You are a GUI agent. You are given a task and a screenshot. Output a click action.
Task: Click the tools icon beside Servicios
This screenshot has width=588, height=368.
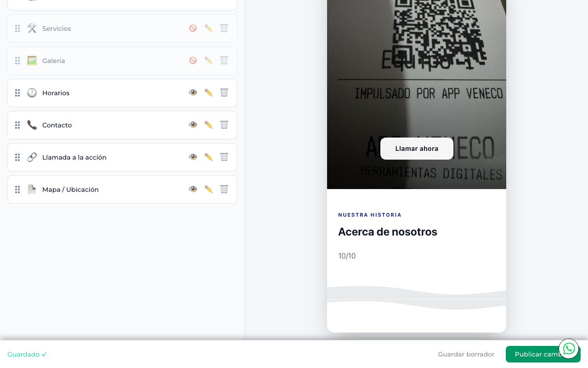coord(32,29)
